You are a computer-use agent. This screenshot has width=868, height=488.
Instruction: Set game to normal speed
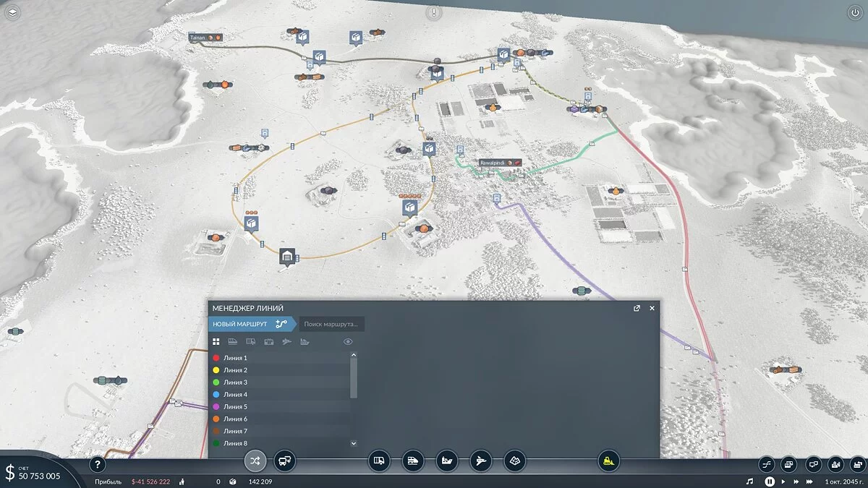click(783, 481)
